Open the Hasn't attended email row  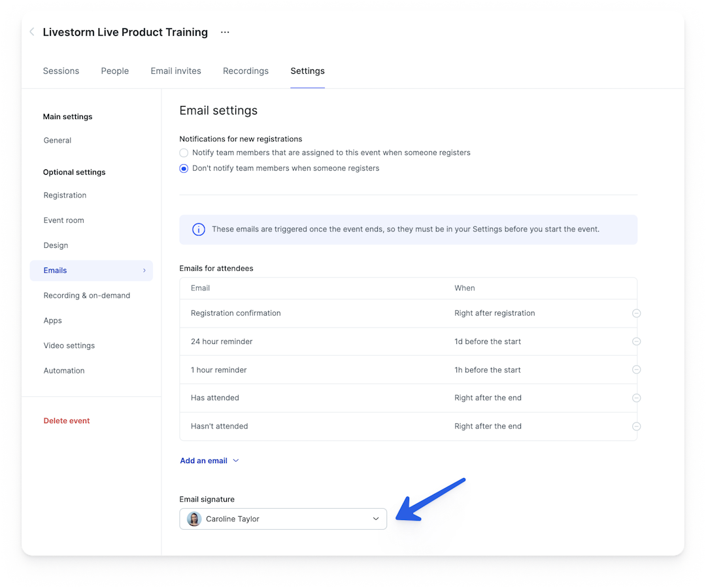coord(409,426)
